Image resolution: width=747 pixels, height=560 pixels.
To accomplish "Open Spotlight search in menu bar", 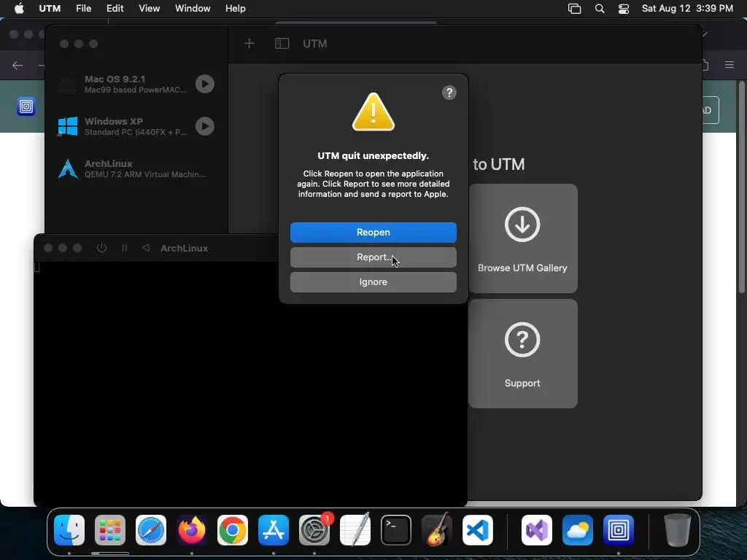I will click(x=600, y=9).
